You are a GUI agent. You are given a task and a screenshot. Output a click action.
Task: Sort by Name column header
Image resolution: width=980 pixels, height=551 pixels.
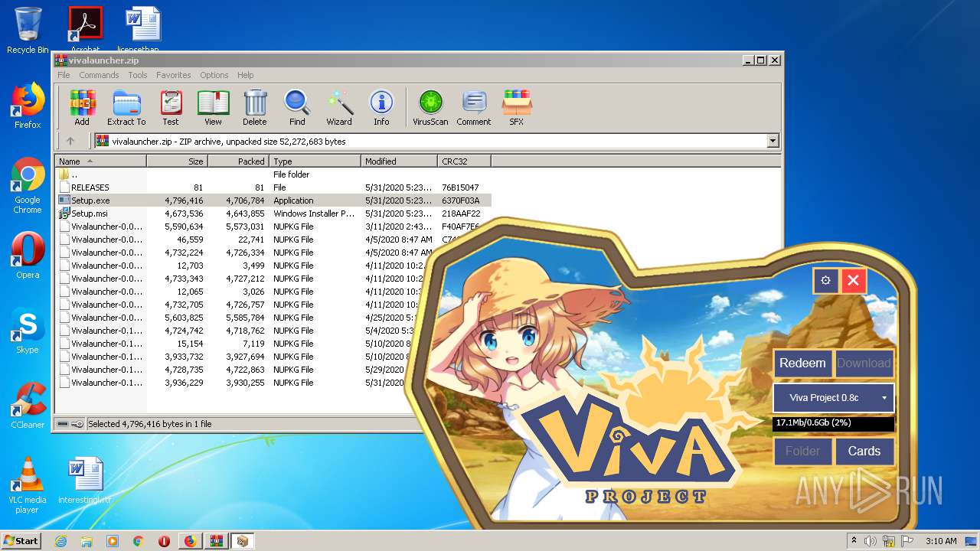[101, 161]
